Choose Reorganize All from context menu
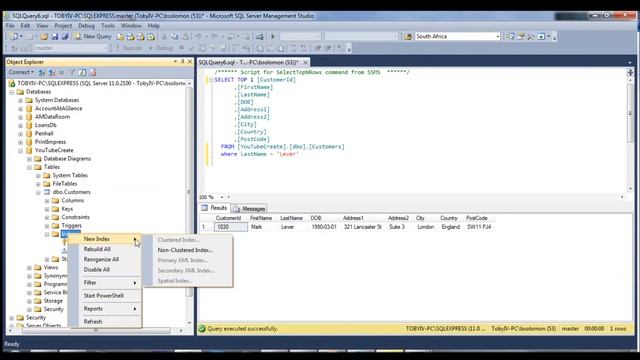 (106, 259)
